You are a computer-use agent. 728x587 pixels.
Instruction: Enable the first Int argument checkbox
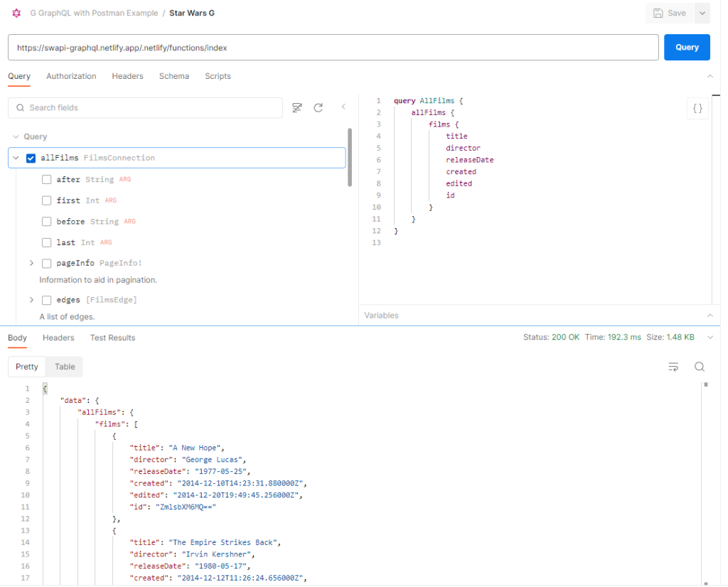[x=47, y=200]
